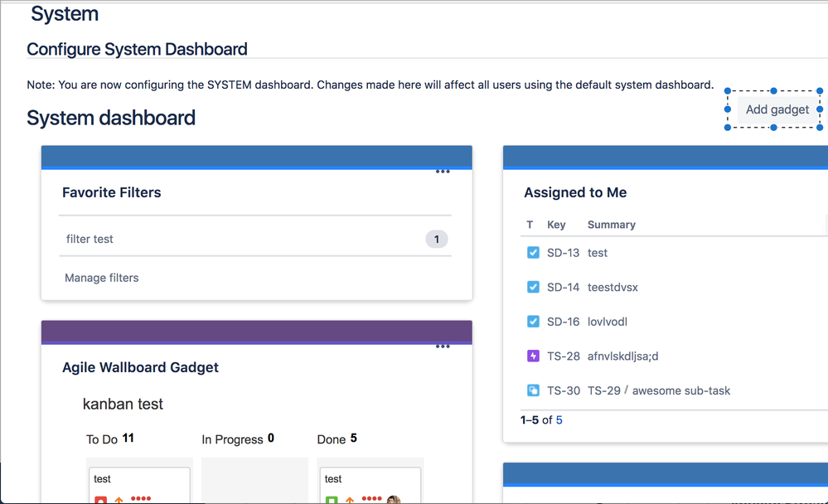The image size is (828, 504).
Task: Switch to the System dashboard tab heading
Action: 111,118
